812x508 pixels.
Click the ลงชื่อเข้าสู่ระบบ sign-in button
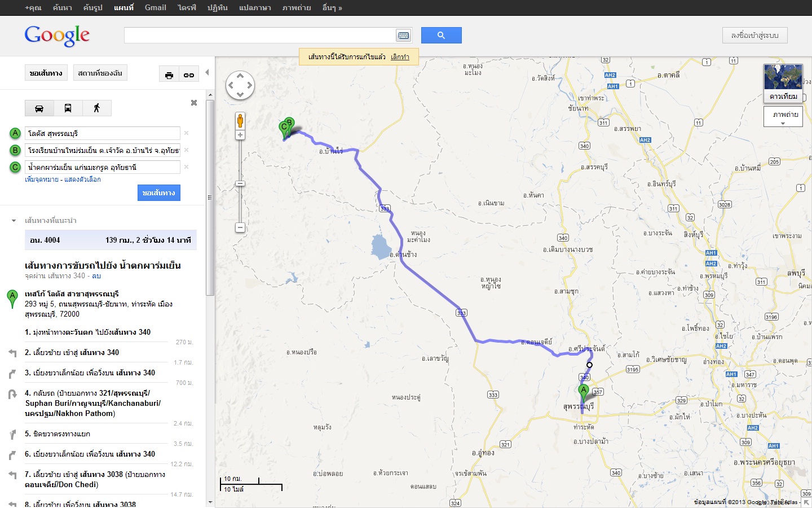tap(754, 36)
